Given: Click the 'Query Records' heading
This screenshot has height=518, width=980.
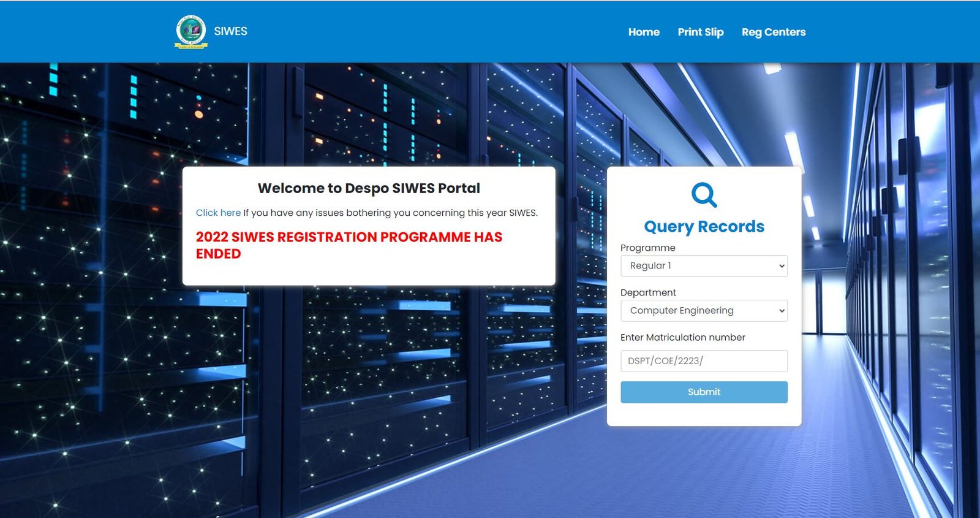Looking at the screenshot, I should [x=704, y=227].
